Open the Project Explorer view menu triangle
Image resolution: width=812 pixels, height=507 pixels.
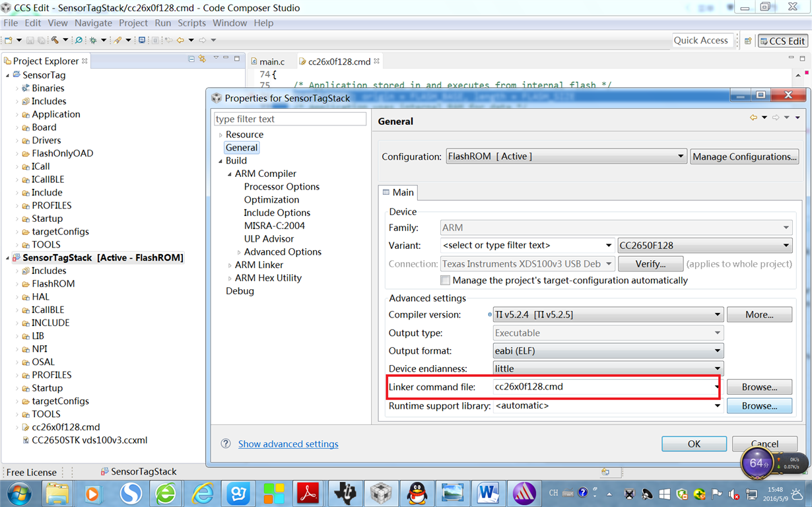pyautogui.click(x=216, y=58)
